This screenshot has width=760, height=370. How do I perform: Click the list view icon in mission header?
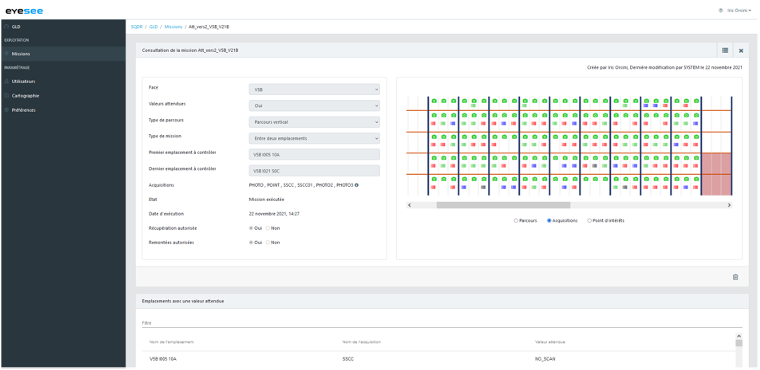[725, 50]
